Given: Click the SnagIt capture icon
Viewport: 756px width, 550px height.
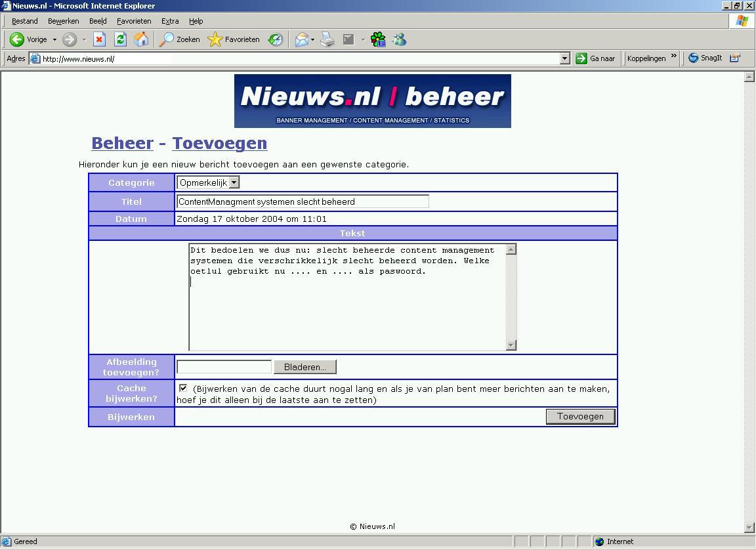Looking at the screenshot, I should pyautogui.click(x=693, y=58).
